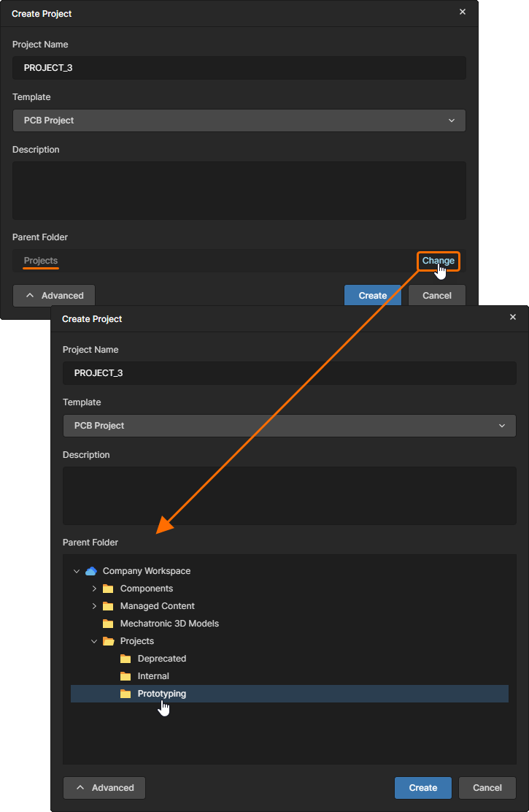Click the open Projects folder icon
Screen dimensions: 529x812
[x=108, y=641]
